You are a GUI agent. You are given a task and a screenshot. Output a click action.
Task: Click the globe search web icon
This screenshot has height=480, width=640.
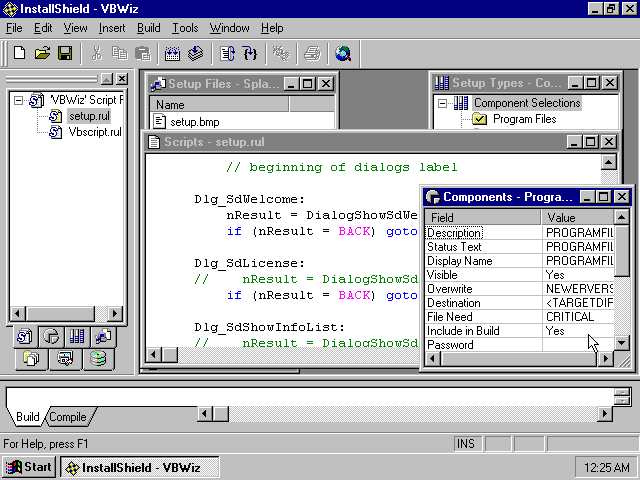click(343, 53)
